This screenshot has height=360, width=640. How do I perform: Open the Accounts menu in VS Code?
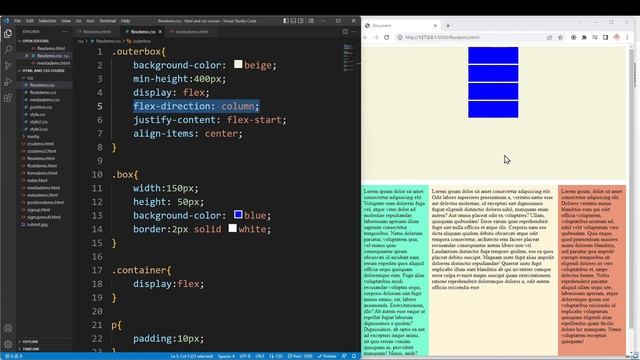pyautogui.click(x=8, y=328)
